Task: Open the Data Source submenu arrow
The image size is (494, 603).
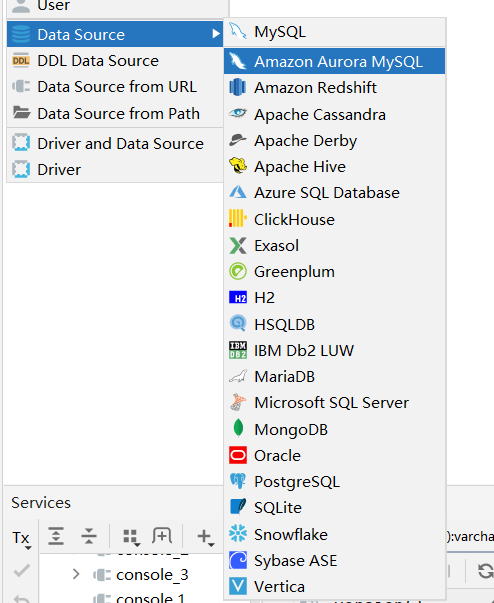Action: pyautogui.click(x=216, y=34)
